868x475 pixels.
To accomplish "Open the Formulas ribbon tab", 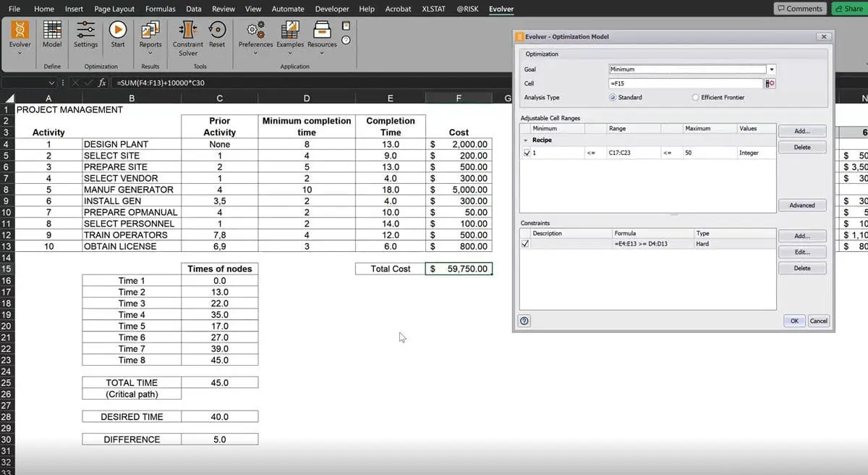I will pyautogui.click(x=160, y=9).
